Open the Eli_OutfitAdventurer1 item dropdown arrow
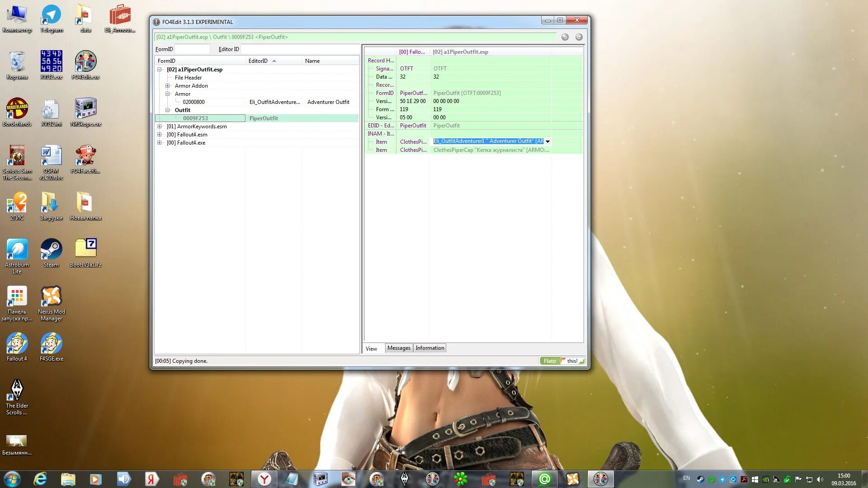This screenshot has height=488, width=868. pos(547,141)
